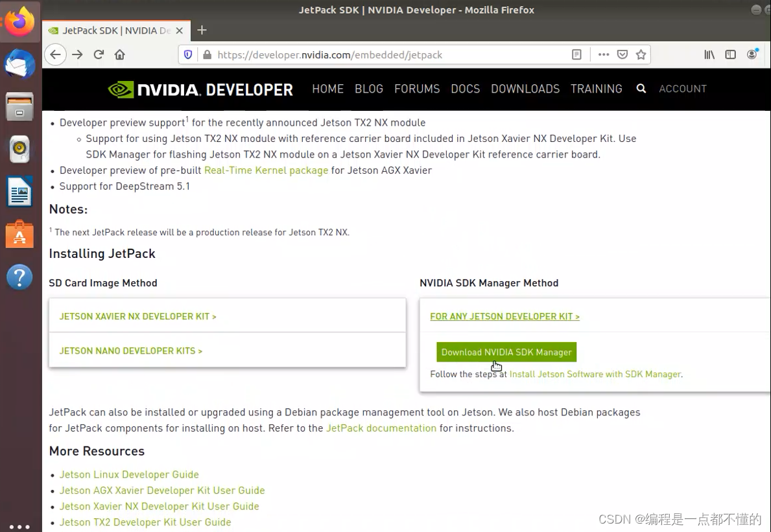Open Jetson Linux Developer Guide link
Image resolution: width=771 pixels, height=532 pixels.
point(129,474)
